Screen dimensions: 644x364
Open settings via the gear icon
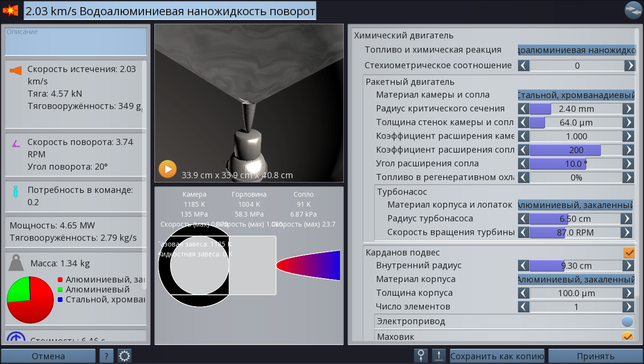tap(125, 356)
